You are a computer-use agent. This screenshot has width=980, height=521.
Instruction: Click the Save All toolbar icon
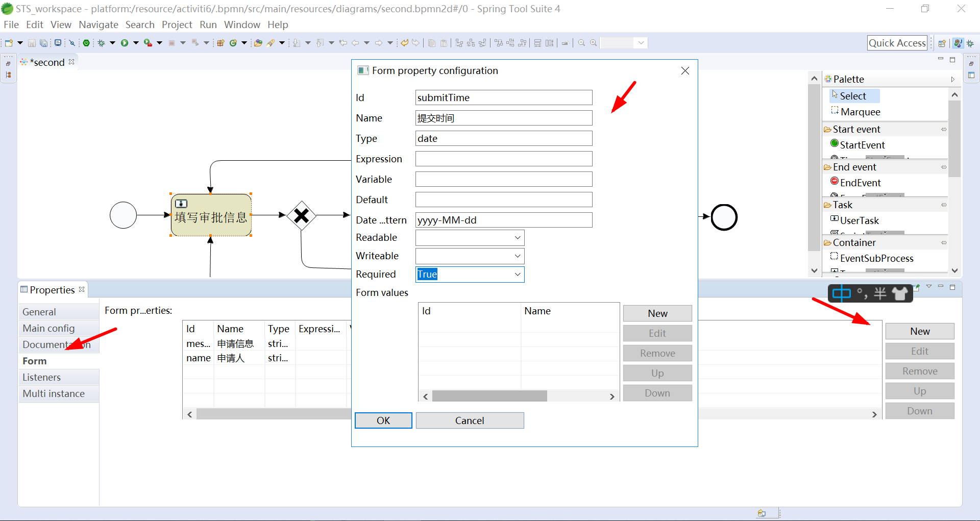coord(44,43)
